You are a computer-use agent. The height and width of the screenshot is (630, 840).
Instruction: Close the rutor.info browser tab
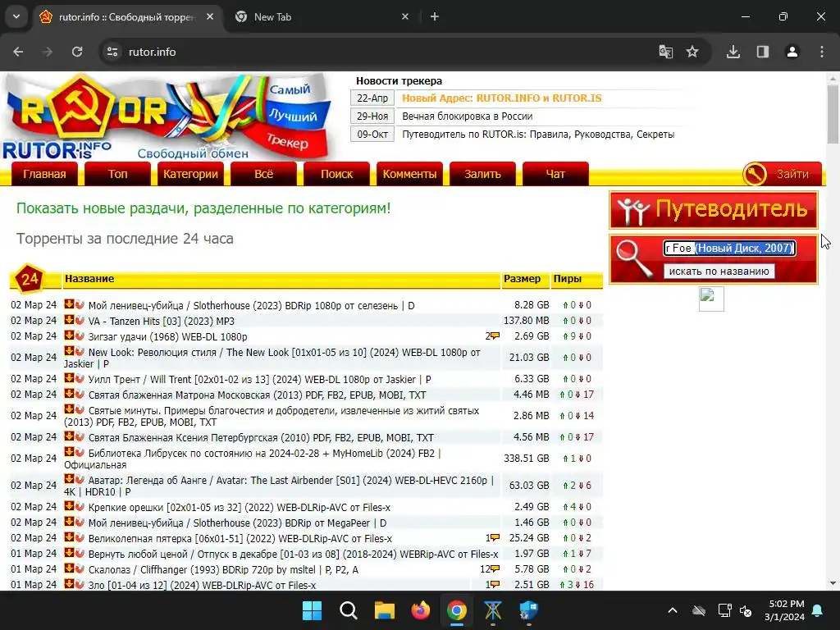pos(210,16)
